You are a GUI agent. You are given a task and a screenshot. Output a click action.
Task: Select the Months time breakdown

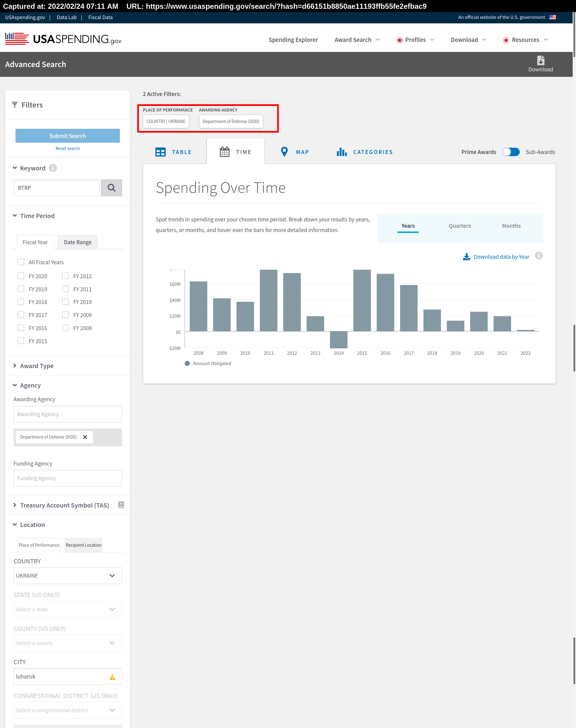tap(511, 226)
